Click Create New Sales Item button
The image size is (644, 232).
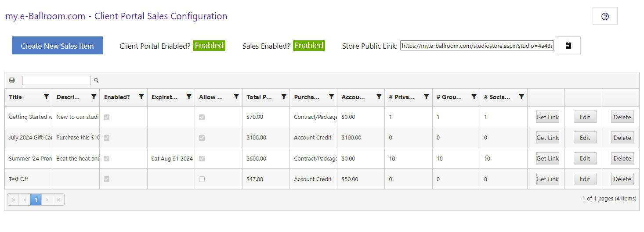[x=57, y=46]
